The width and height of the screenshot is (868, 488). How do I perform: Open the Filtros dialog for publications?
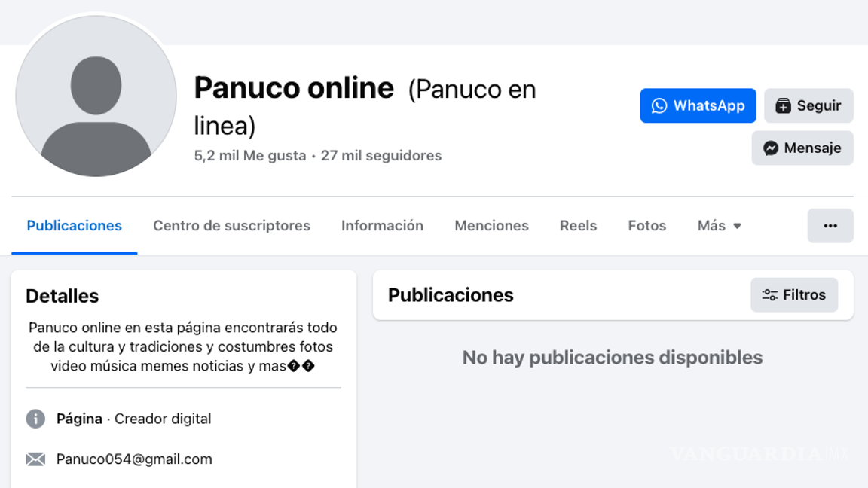(x=794, y=294)
